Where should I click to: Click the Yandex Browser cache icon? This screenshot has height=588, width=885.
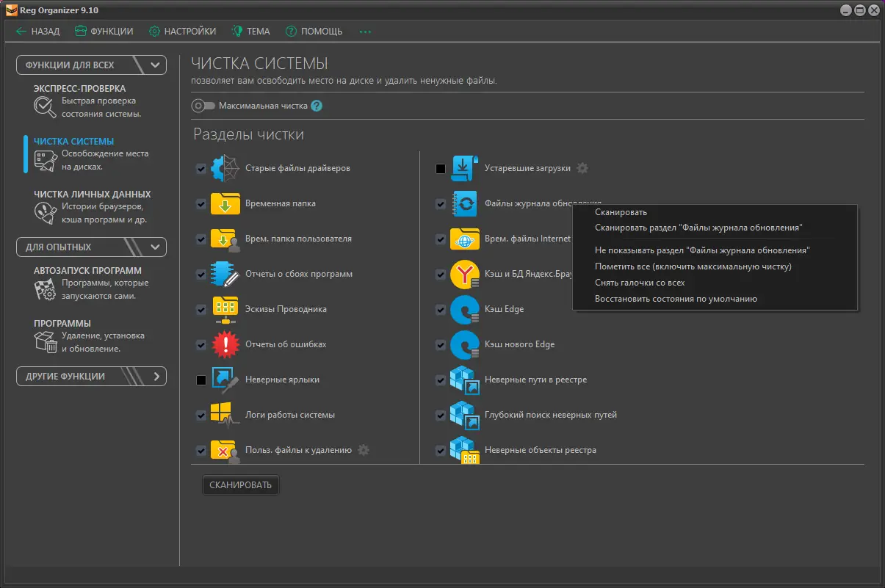point(464,275)
